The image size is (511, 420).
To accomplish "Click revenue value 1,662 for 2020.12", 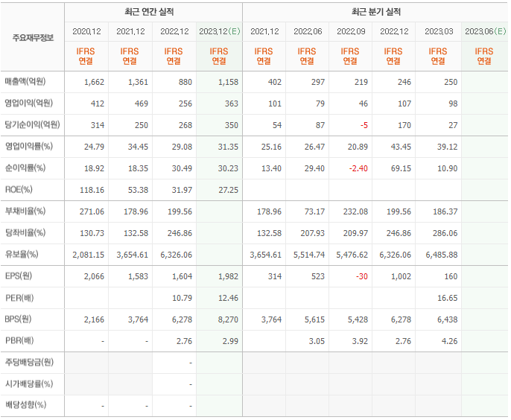I will coord(94,82).
